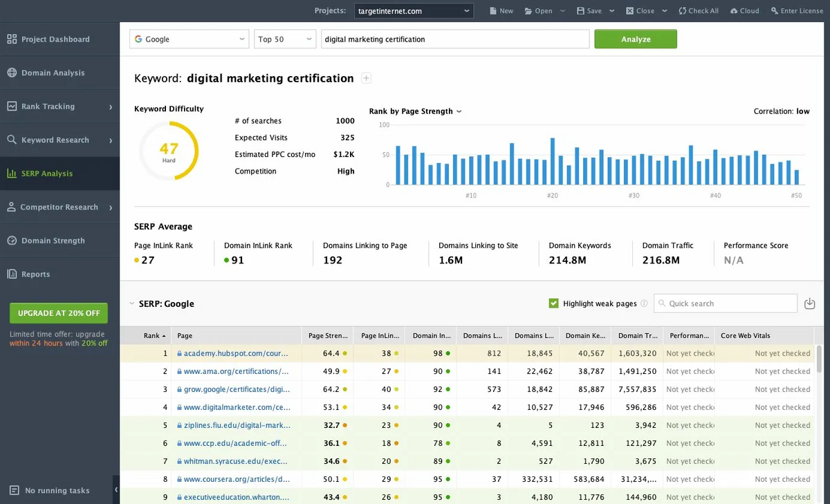The height and width of the screenshot is (504, 830).
Task: Click the Keyword Difficulty 47 gauge
Action: [169, 151]
